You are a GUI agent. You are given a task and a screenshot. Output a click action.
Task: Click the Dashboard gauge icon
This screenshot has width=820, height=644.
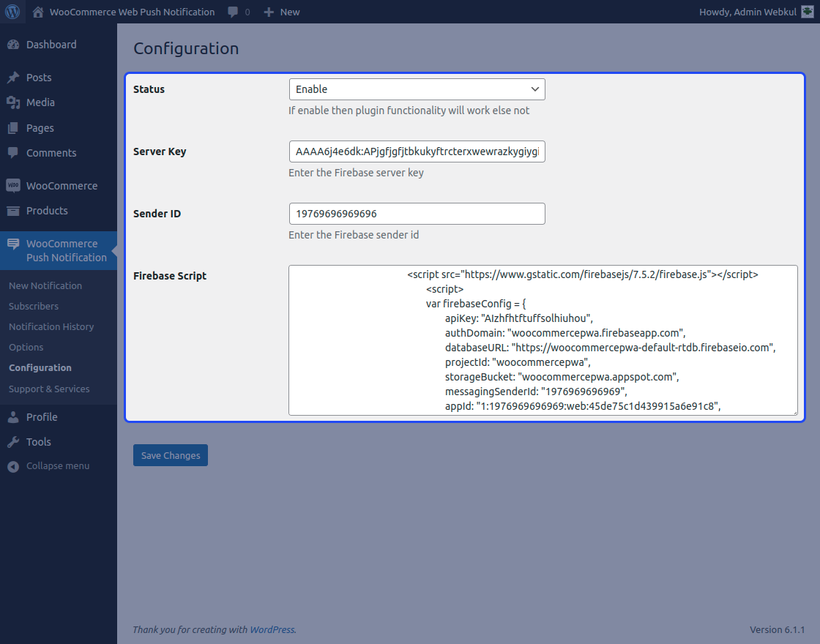13,45
